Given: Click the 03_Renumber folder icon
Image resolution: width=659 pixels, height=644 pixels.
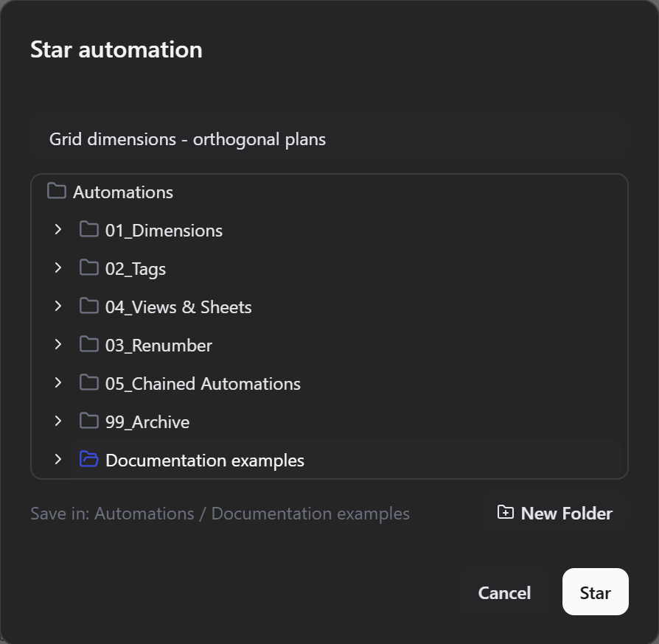Looking at the screenshot, I should (89, 344).
